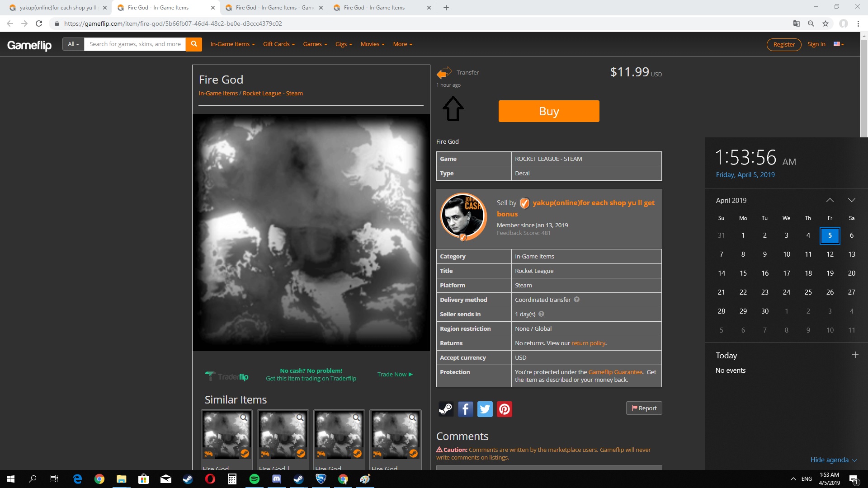Expand the In-Game Items menu
This screenshot has width=868, height=488.
[232, 44]
